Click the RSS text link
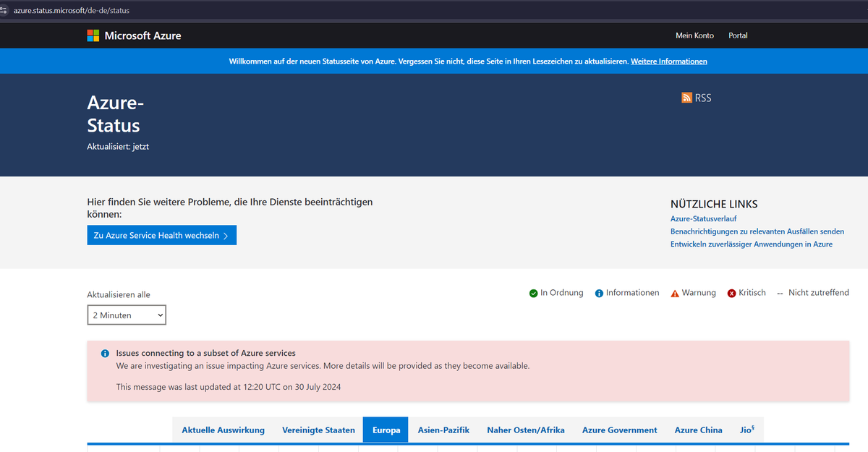The image size is (868, 452). point(703,98)
